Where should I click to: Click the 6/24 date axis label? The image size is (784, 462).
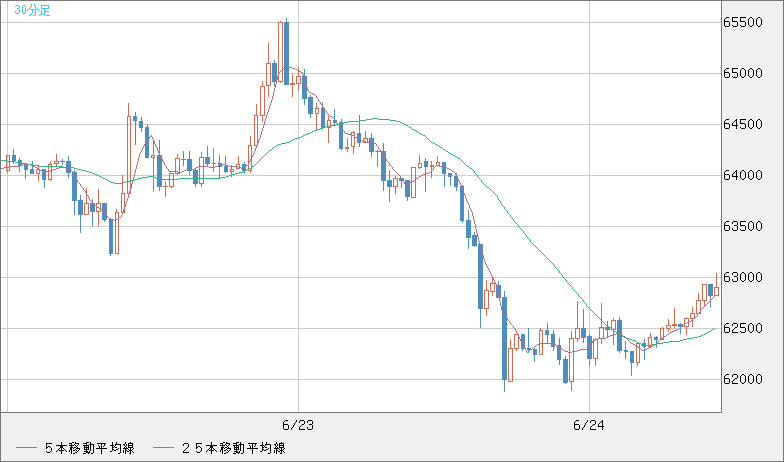[x=589, y=426]
